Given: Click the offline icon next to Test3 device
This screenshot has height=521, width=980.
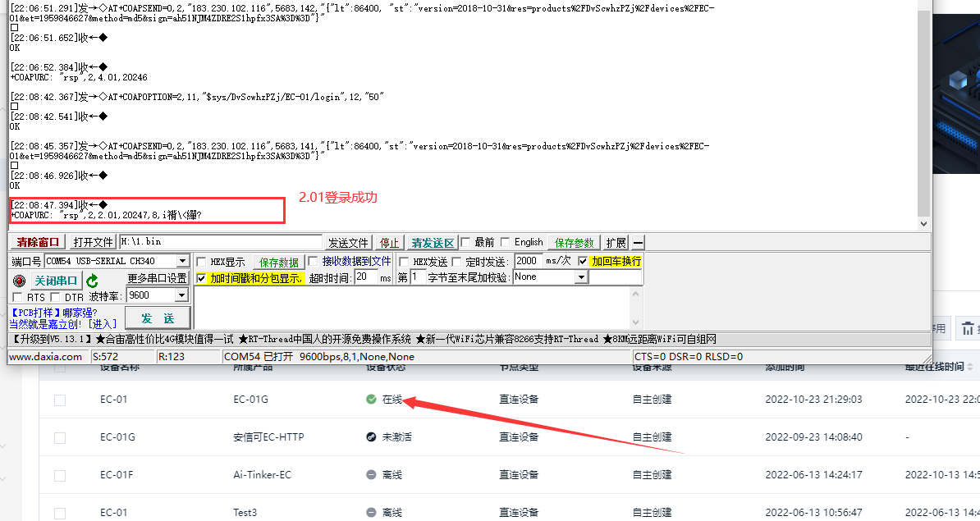Looking at the screenshot, I should pos(371,510).
